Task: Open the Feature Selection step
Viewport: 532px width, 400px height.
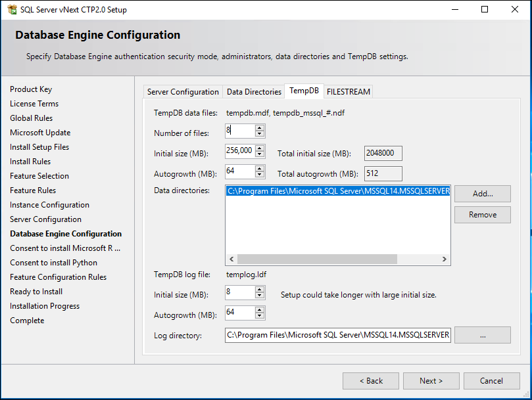Action: 39,175
